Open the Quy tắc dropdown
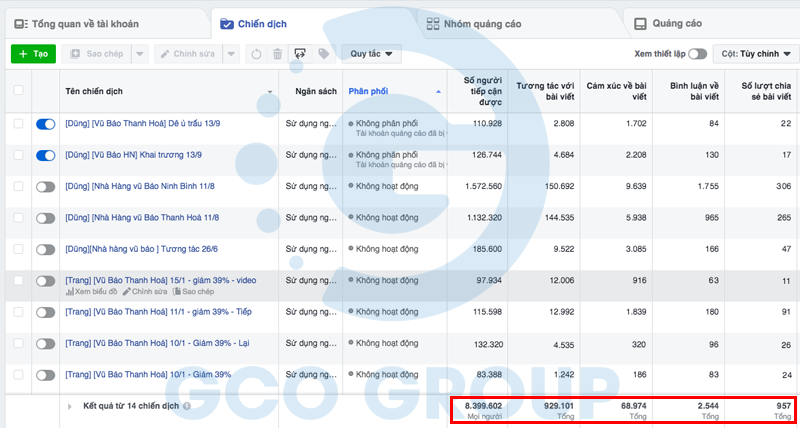This screenshot has height=428, width=800. 371,53
